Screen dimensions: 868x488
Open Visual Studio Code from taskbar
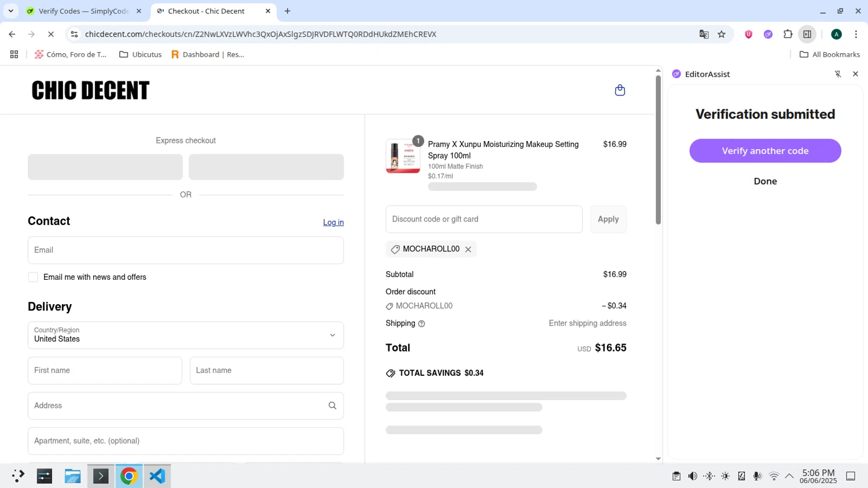tap(157, 476)
